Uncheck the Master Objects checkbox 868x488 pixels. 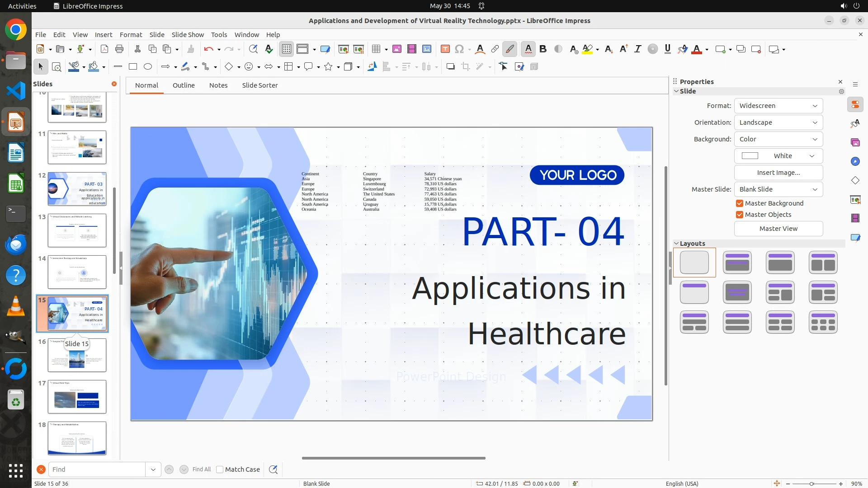click(x=740, y=215)
